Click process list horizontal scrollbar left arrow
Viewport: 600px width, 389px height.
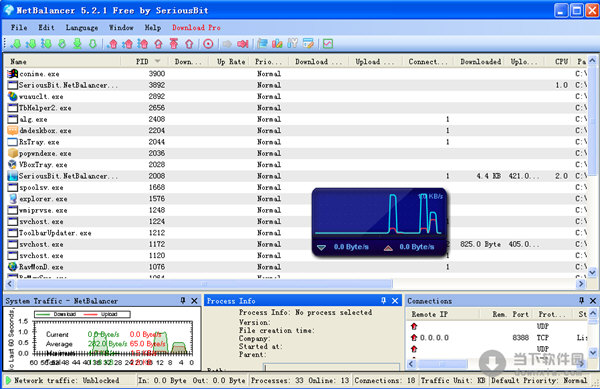tap(10, 283)
